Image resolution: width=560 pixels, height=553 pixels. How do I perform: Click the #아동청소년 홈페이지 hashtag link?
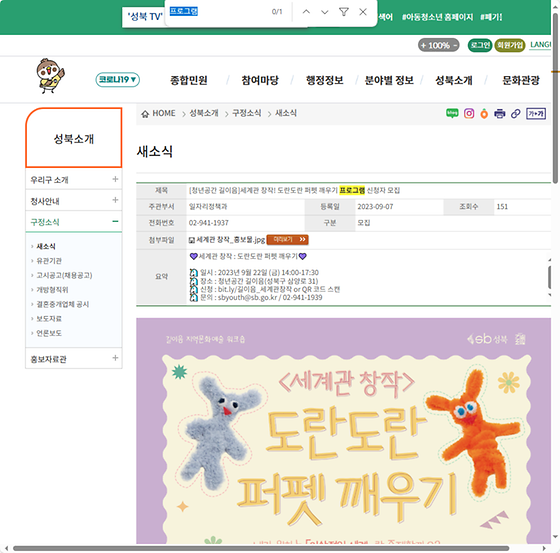point(437,17)
